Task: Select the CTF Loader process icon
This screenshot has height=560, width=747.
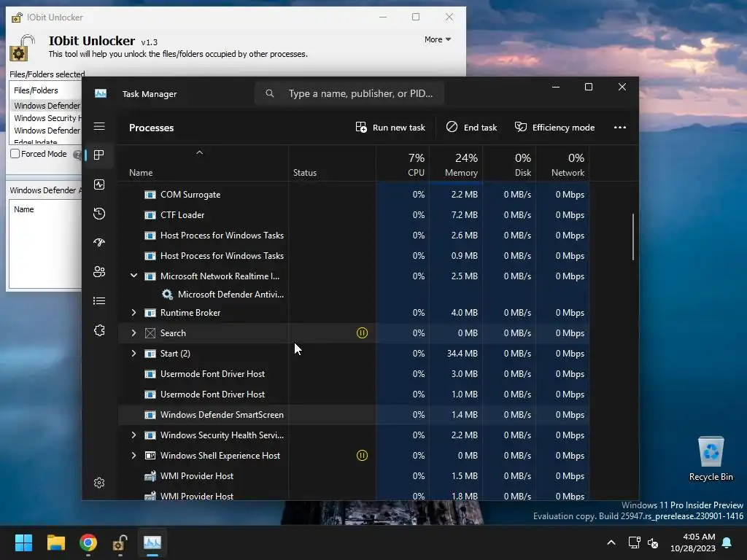Action: point(150,215)
